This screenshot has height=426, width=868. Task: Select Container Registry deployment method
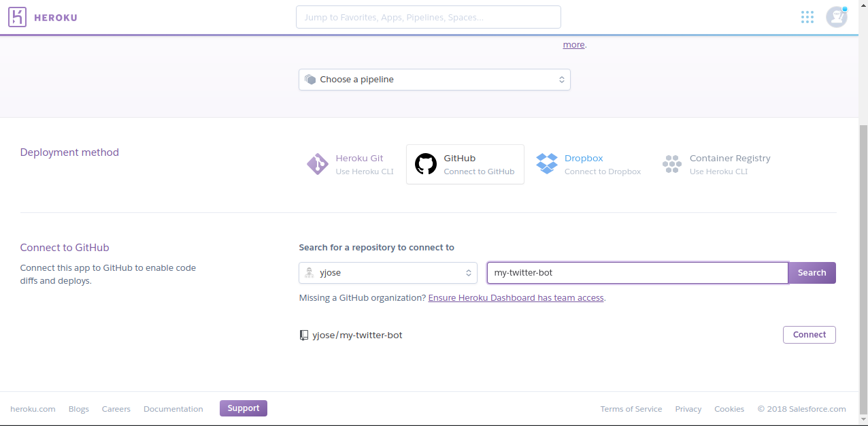716,164
